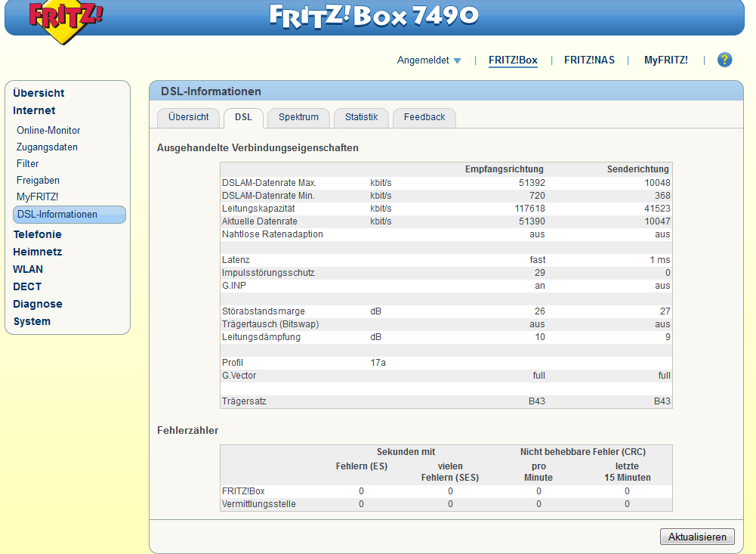756x554 pixels.
Task: Open Filter sidebar entry
Action: (x=27, y=163)
